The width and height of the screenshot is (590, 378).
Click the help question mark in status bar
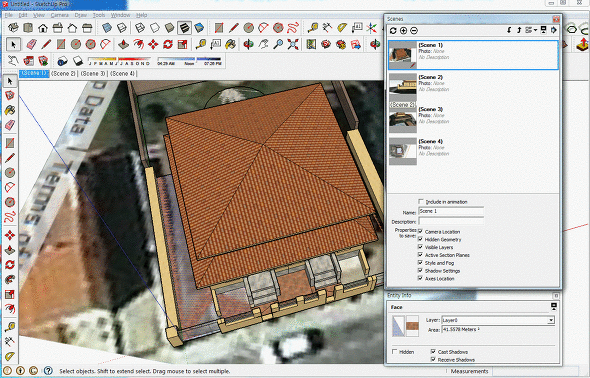pyautogui.click(x=48, y=371)
